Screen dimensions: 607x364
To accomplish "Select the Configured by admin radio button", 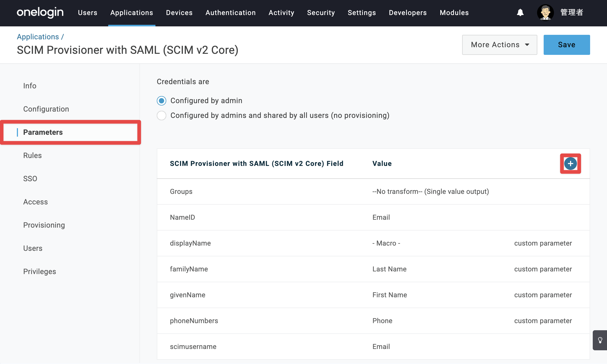I will (x=162, y=101).
